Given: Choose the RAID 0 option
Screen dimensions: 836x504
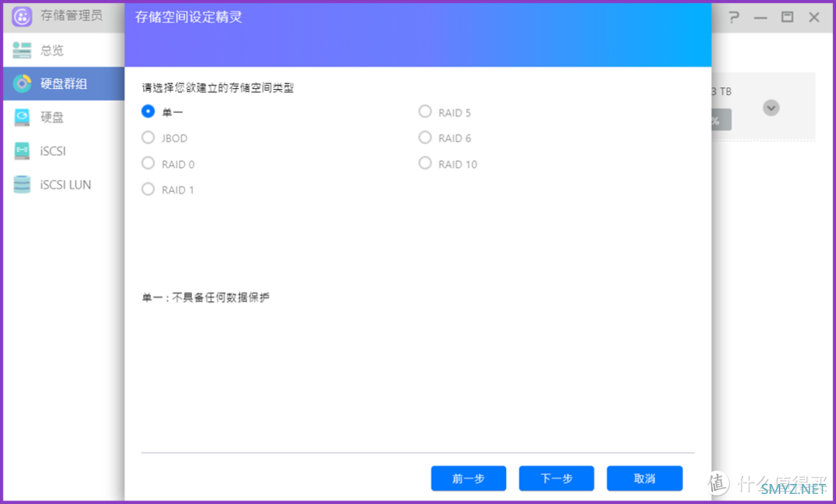Looking at the screenshot, I should (148, 163).
